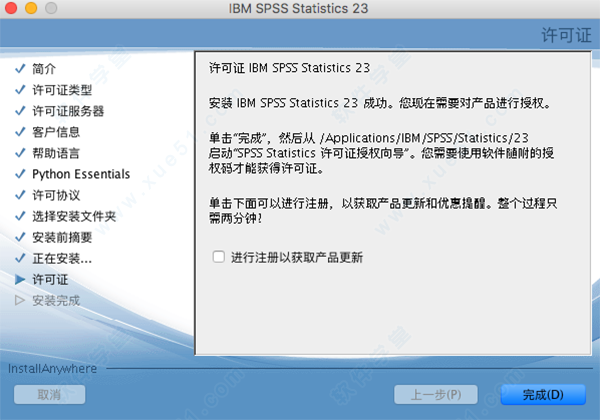Click the checkmark next to 许可证服务器
The image size is (600, 420).
[x=19, y=111]
